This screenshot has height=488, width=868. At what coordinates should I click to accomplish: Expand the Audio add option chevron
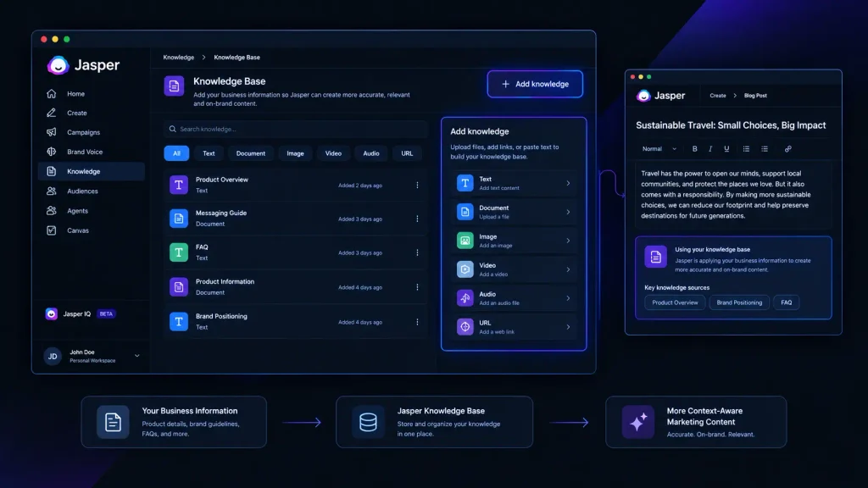[x=568, y=298]
